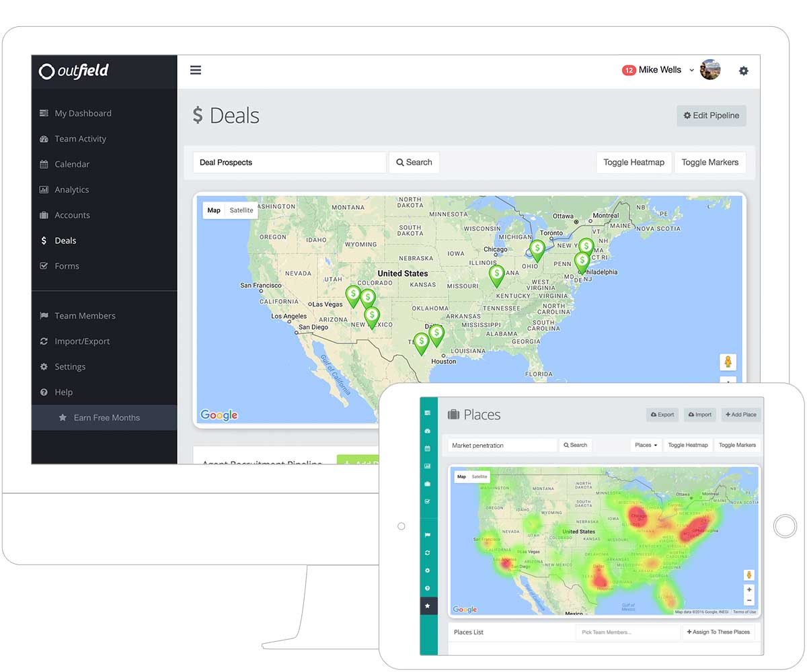Open the red 12 notifications badge
807x672 pixels.
[629, 70]
